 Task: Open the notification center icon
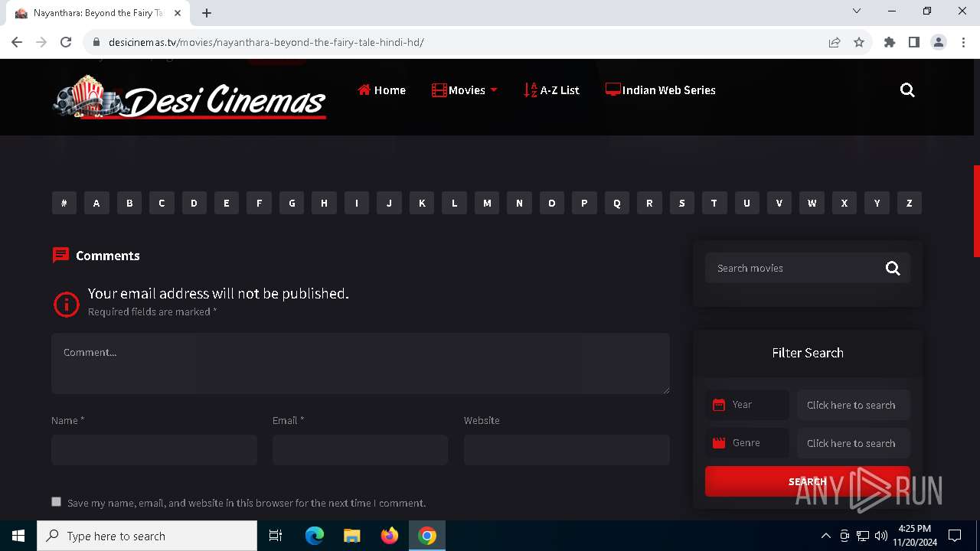[955, 536]
